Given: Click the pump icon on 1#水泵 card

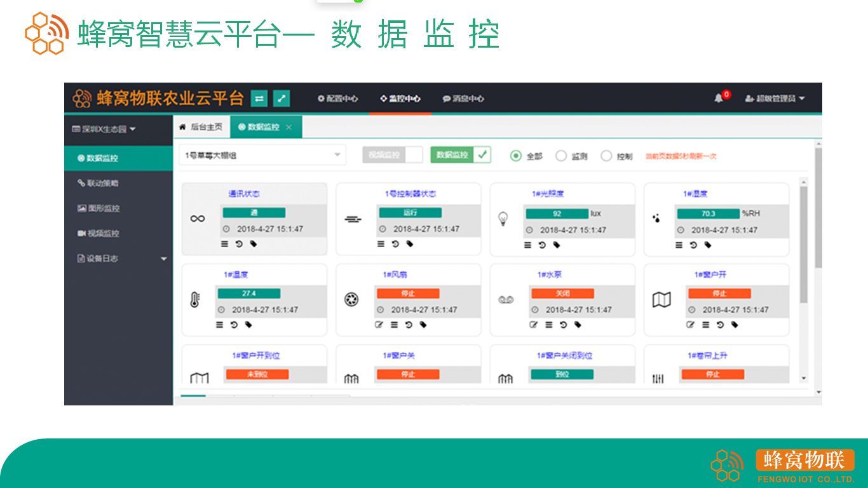Looking at the screenshot, I should point(506,299).
